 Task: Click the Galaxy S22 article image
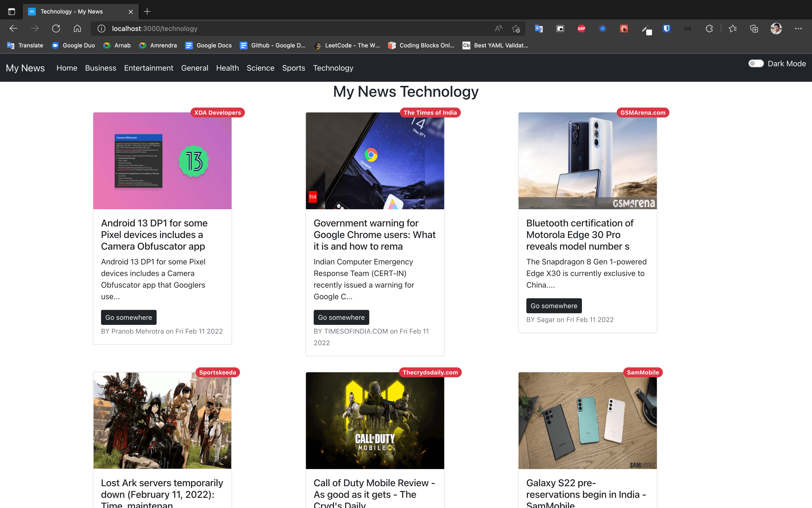pyautogui.click(x=587, y=420)
